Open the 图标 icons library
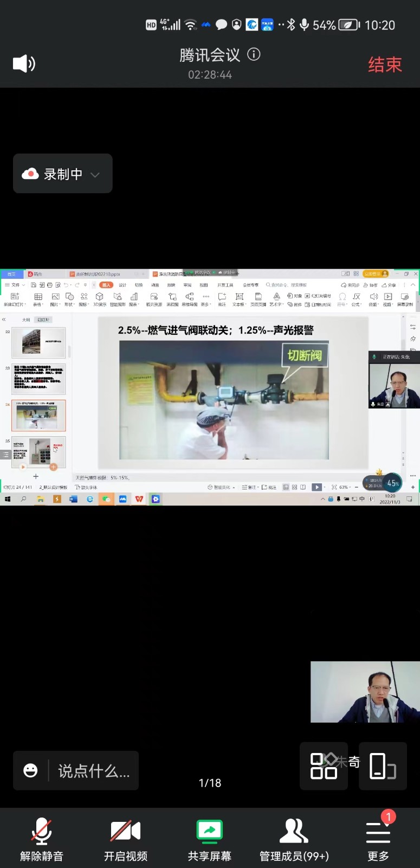 click(x=84, y=299)
